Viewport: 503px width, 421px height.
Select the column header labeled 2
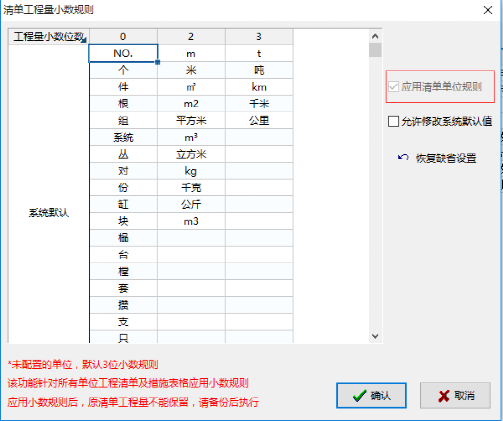click(191, 36)
